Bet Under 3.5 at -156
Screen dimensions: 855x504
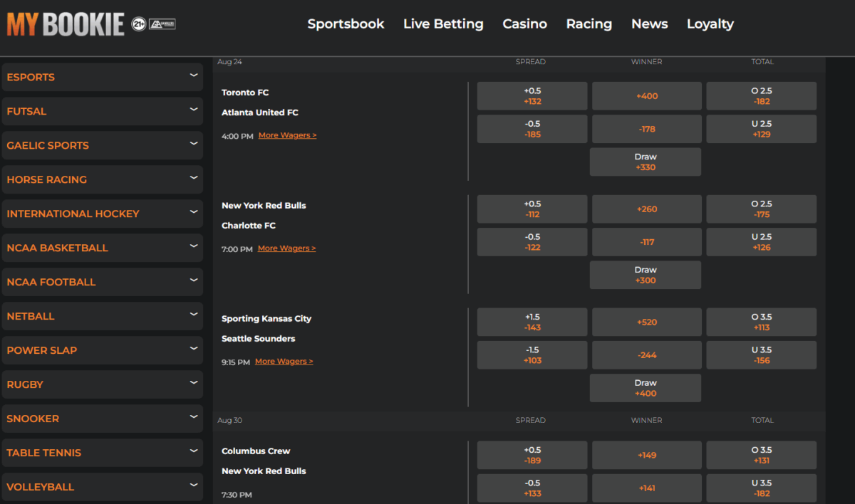762,355
